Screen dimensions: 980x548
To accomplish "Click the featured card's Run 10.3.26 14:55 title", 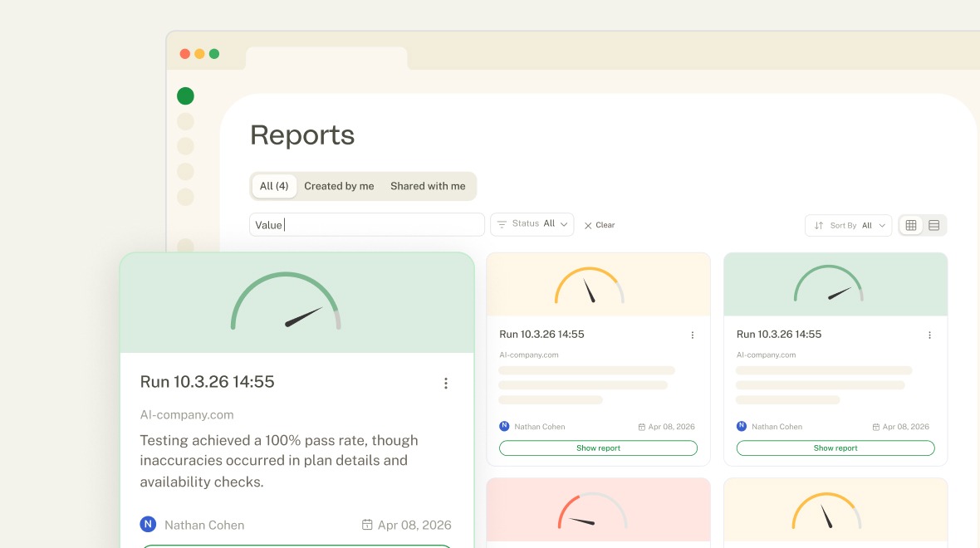I will [x=207, y=382].
